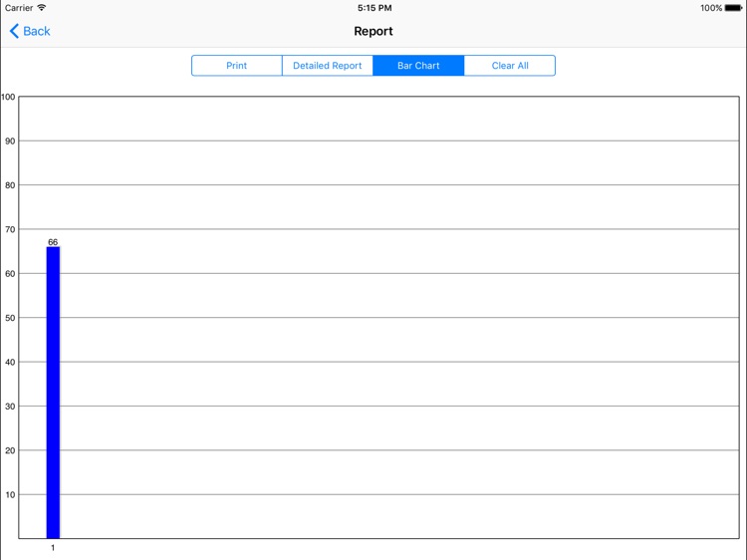Image resolution: width=747 pixels, height=560 pixels.
Task: Click the Carrier label in status bar
Action: point(19,8)
